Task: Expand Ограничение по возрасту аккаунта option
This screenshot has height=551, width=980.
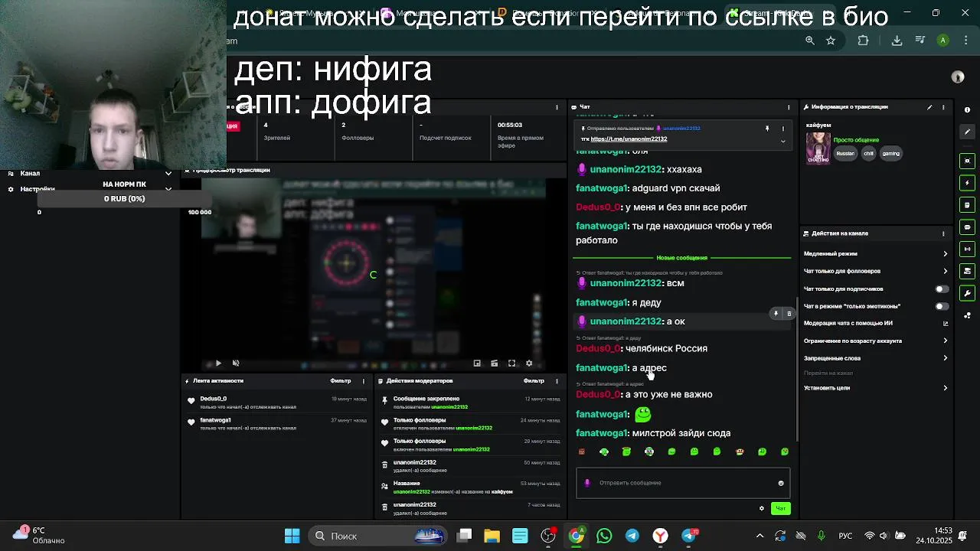Action: point(876,341)
